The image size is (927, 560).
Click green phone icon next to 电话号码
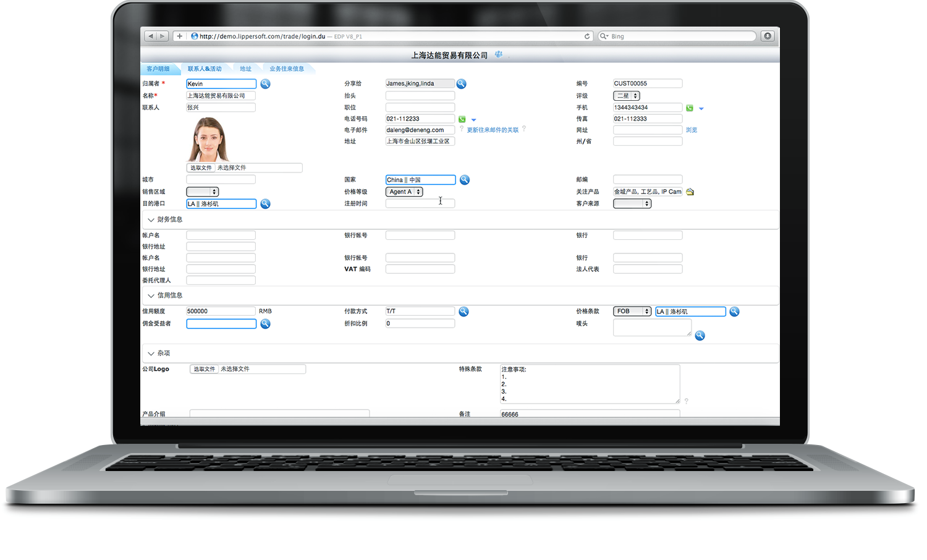pyautogui.click(x=462, y=119)
